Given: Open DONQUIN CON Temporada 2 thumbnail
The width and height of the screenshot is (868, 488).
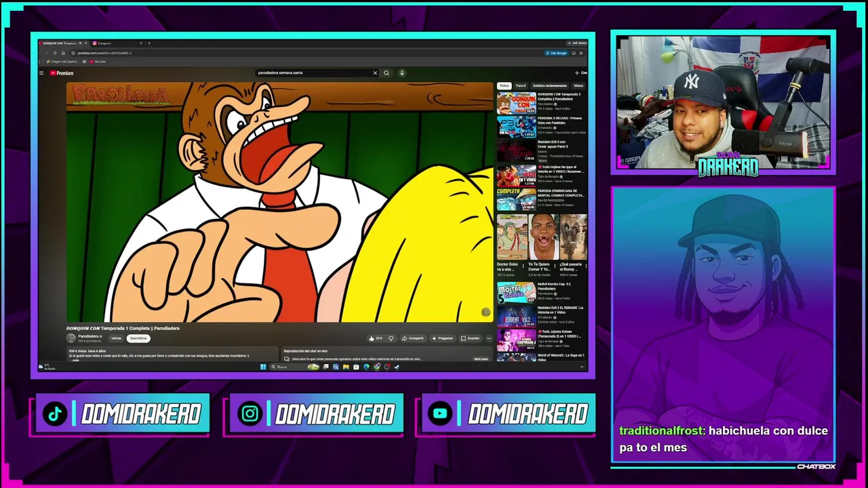Looking at the screenshot, I should point(517,103).
